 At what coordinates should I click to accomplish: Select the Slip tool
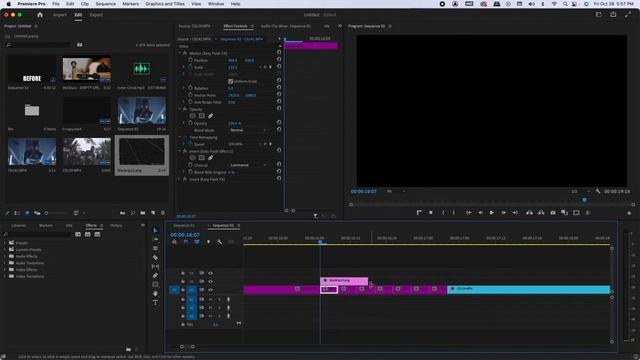[x=155, y=267]
